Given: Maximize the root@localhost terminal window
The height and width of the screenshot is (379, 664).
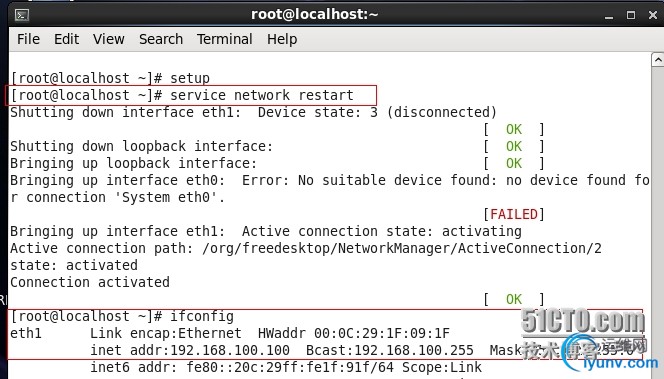Looking at the screenshot, I should click(631, 15).
